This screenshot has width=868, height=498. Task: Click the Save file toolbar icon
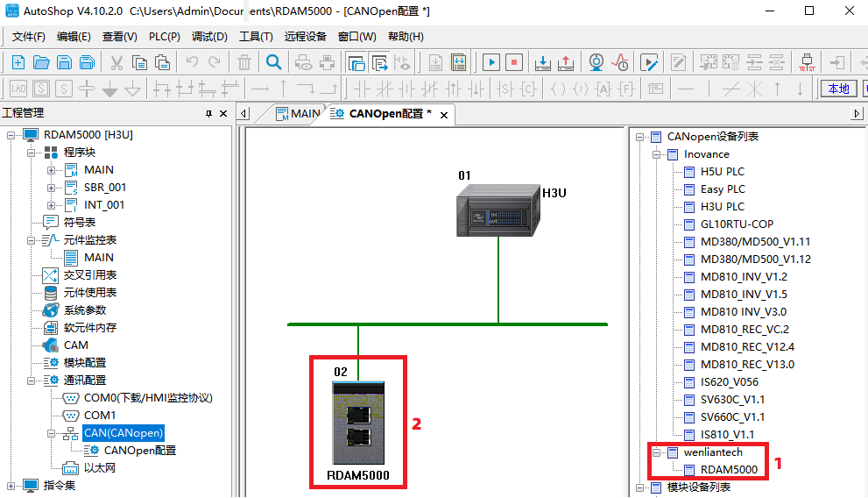point(64,62)
